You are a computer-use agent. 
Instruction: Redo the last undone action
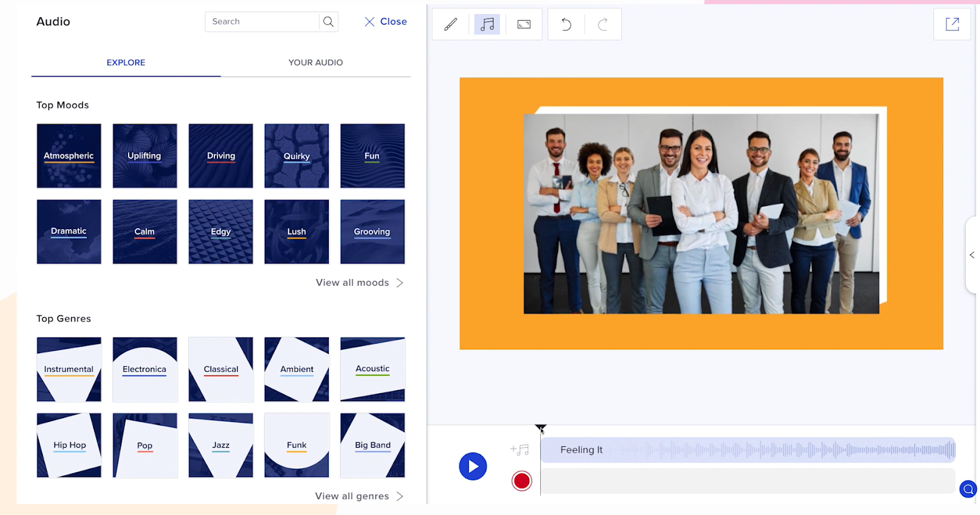[x=603, y=24]
